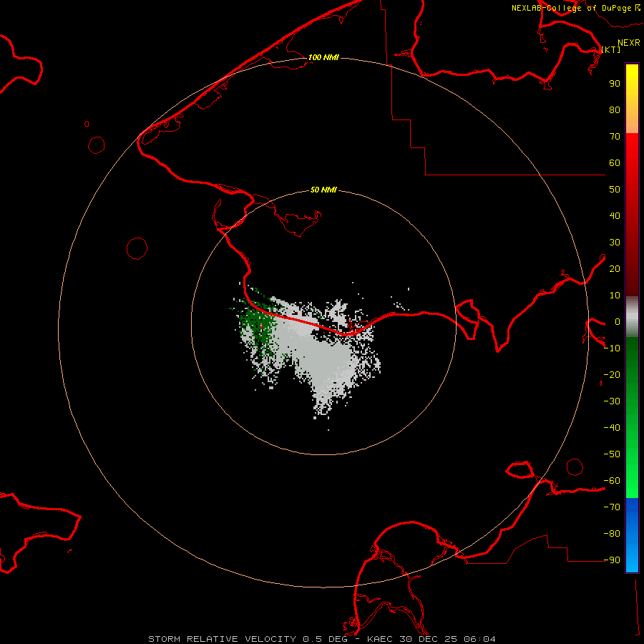The image size is (644, 644).
Task: Select the 50 NMI range ring label
Action: point(323,190)
